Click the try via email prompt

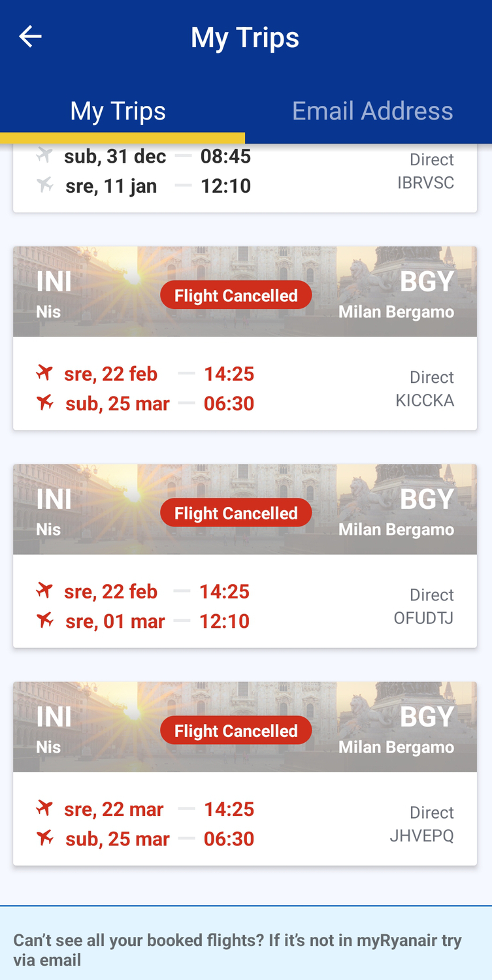click(x=237, y=950)
